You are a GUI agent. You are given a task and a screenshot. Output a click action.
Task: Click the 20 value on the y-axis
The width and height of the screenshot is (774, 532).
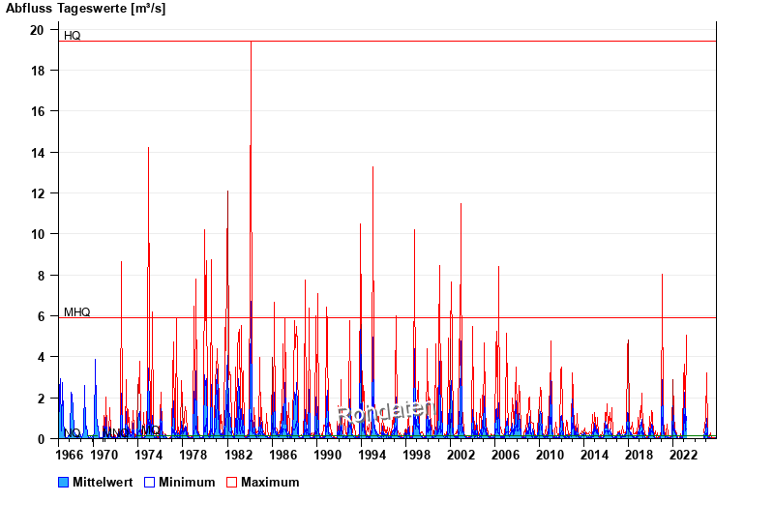pyautogui.click(x=37, y=30)
